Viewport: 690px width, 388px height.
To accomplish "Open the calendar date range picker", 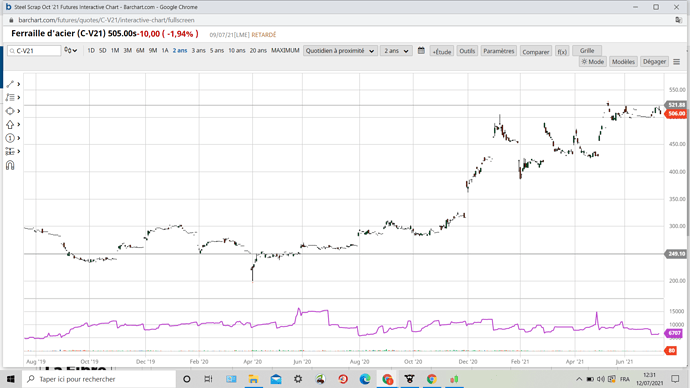I will (421, 51).
